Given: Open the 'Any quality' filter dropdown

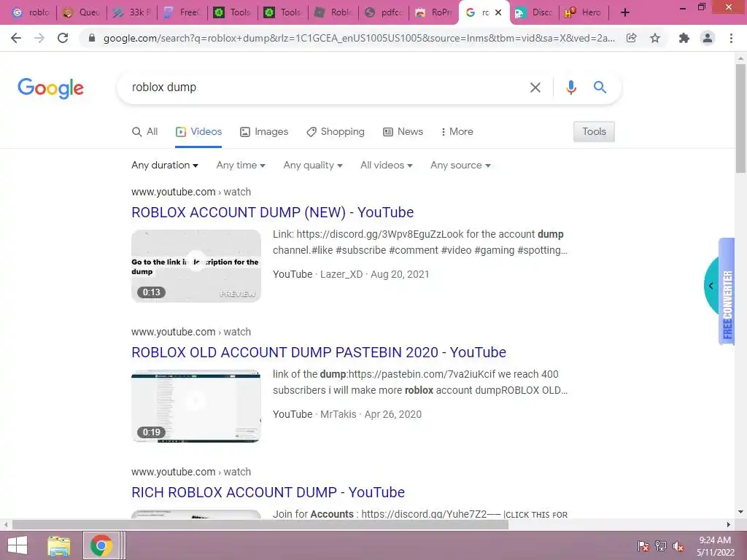Looking at the screenshot, I should (x=313, y=166).
